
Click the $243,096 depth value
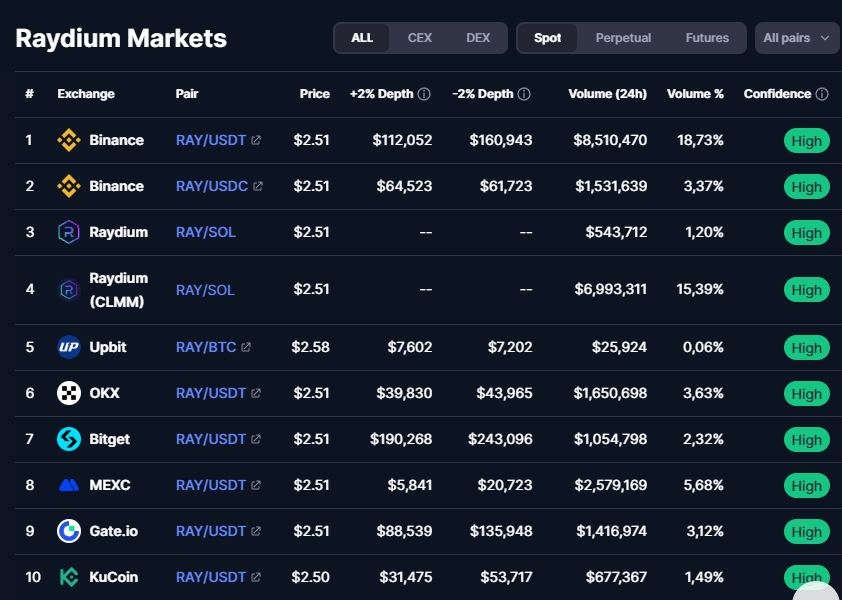[x=500, y=439]
